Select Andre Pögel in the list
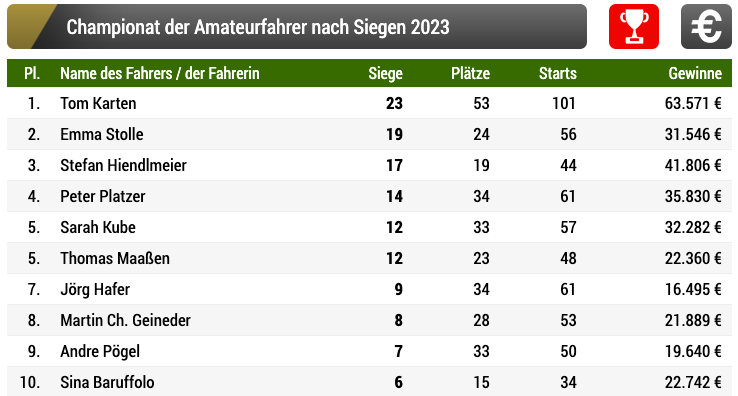Viewport: 738px width, 396px height. pos(100,351)
